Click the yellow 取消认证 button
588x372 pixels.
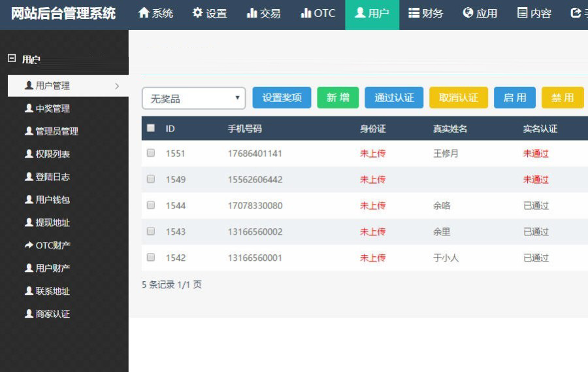459,97
